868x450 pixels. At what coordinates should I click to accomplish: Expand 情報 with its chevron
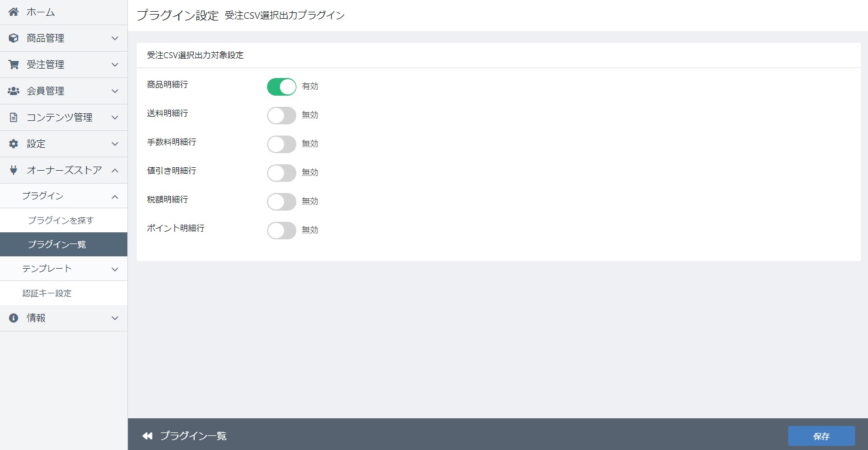[115, 318]
